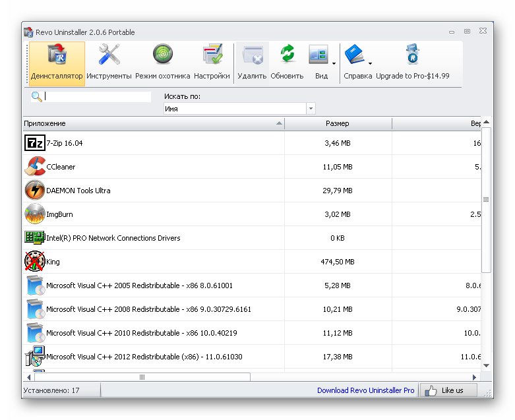Select Intel(R) PRO Network Drivers icon

(34, 238)
